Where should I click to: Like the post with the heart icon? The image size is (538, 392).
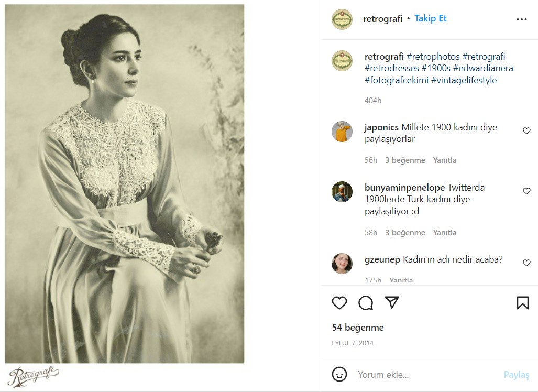339,303
